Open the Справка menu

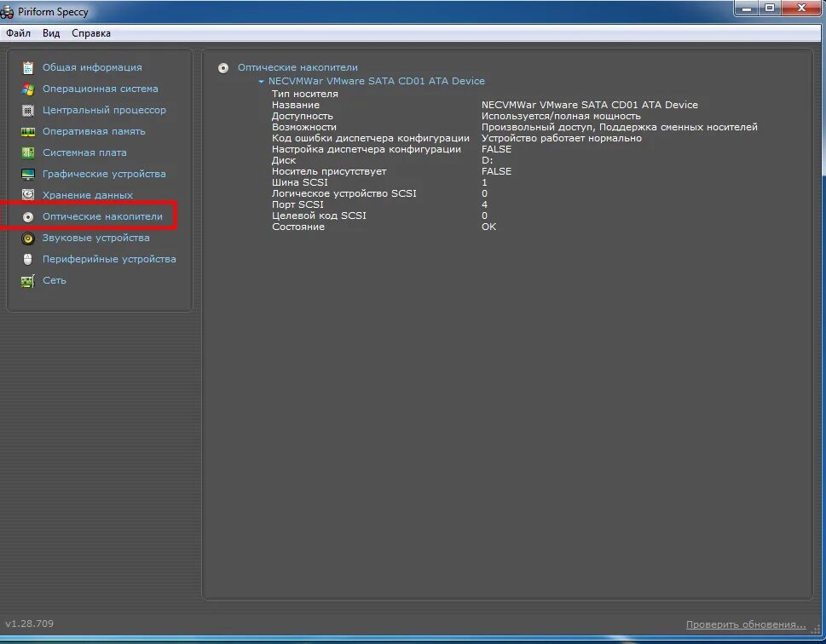[91, 33]
